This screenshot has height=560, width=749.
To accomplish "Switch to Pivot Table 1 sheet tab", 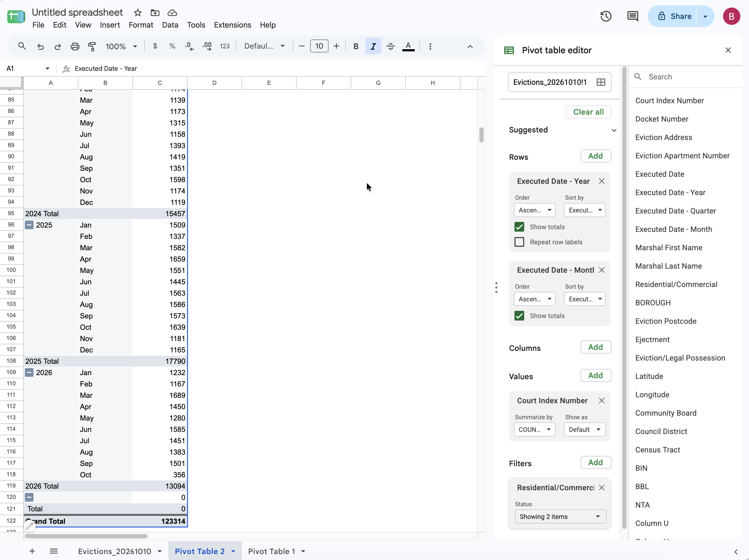I will click(x=272, y=551).
